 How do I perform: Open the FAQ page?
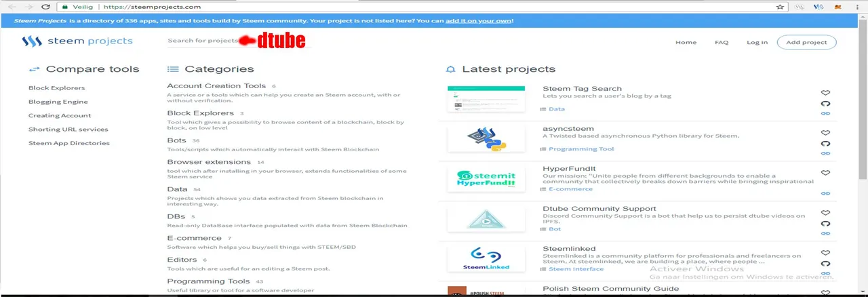click(722, 42)
